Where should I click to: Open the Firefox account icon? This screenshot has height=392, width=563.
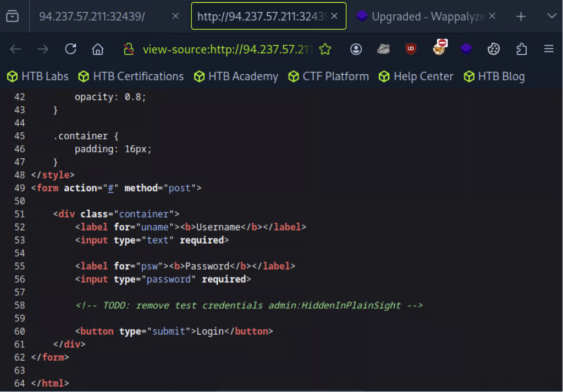[356, 49]
